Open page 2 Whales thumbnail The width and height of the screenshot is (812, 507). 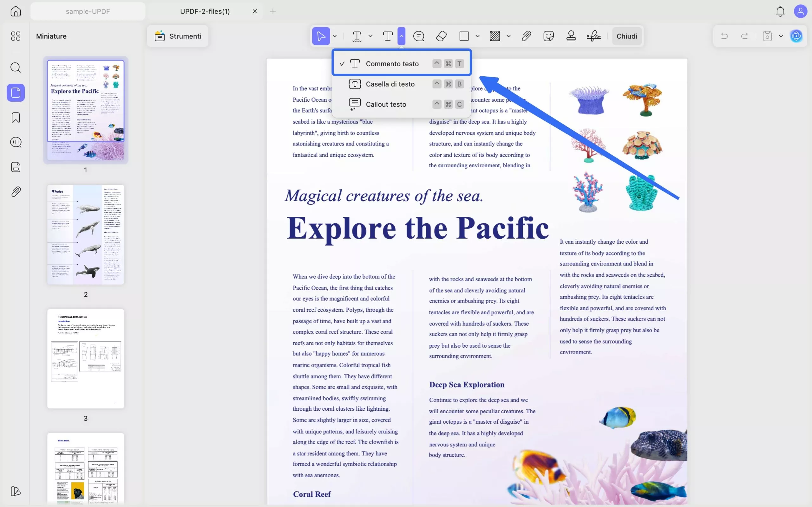coord(86,234)
